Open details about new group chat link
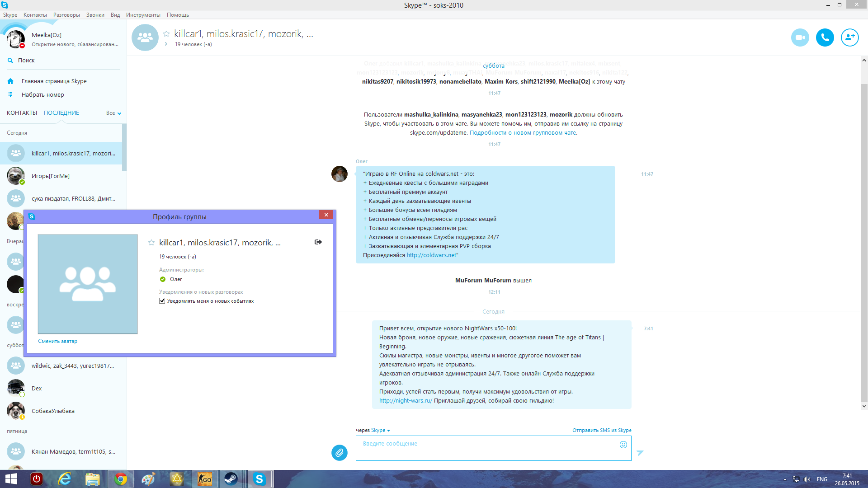The width and height of the screenshot is (868, 488). 523,133
